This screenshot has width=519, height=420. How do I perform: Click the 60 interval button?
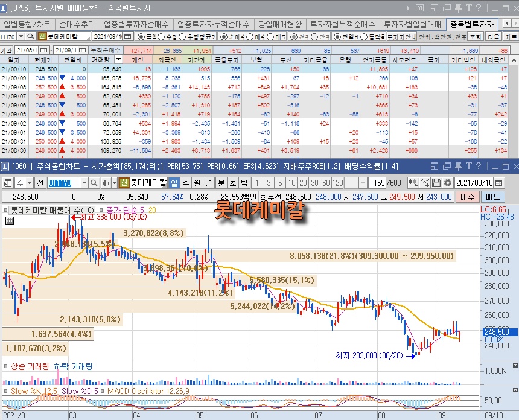pos(326,183)
